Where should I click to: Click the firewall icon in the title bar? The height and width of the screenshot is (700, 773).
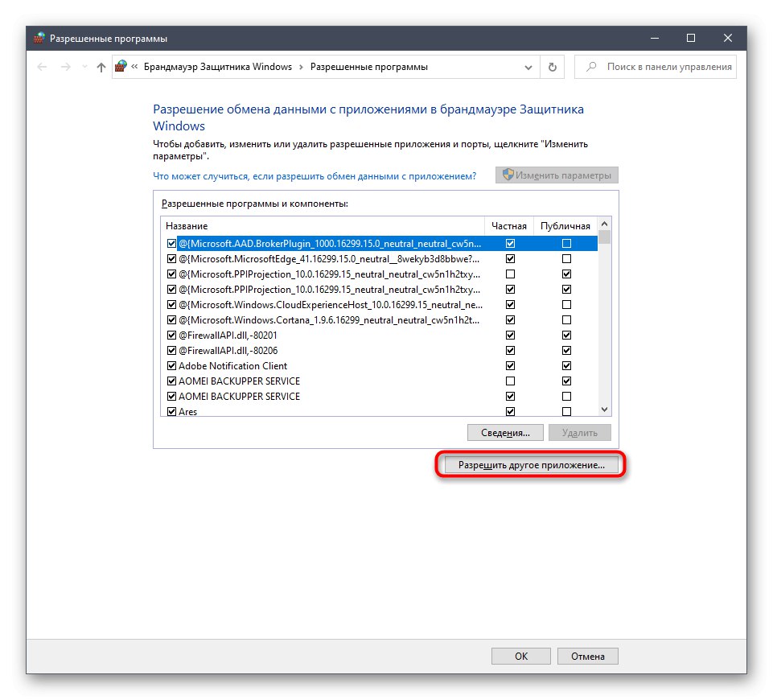click(38, 37)
